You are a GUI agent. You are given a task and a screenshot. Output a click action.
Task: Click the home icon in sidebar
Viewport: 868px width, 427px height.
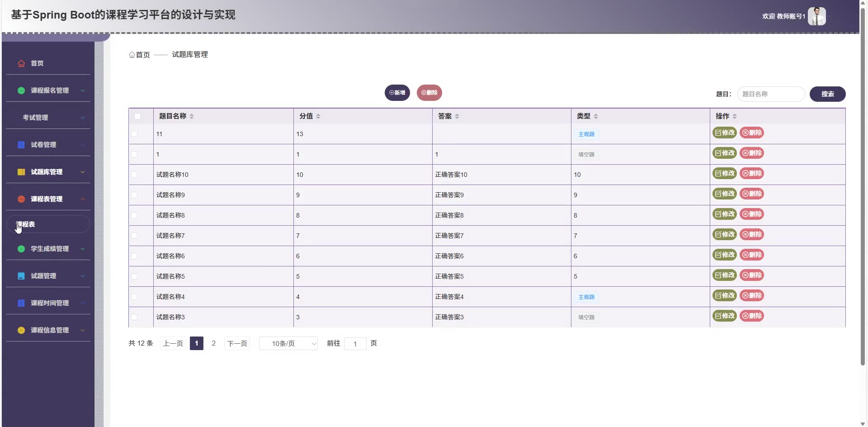point(21,63)
